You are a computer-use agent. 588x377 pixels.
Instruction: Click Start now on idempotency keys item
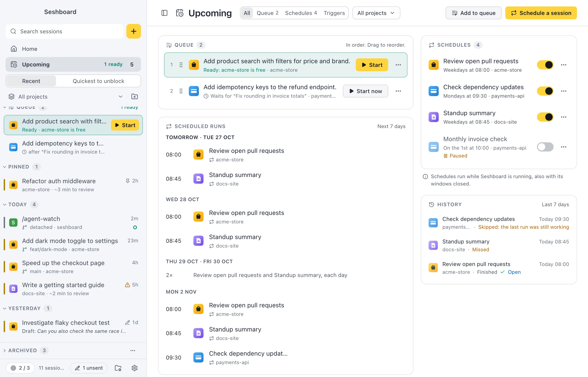pyautogui.click(x=365, y=91)
